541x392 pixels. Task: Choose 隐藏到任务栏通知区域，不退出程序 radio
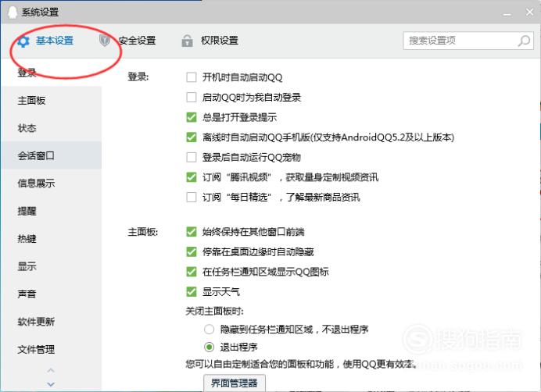(x=209, y=330)
